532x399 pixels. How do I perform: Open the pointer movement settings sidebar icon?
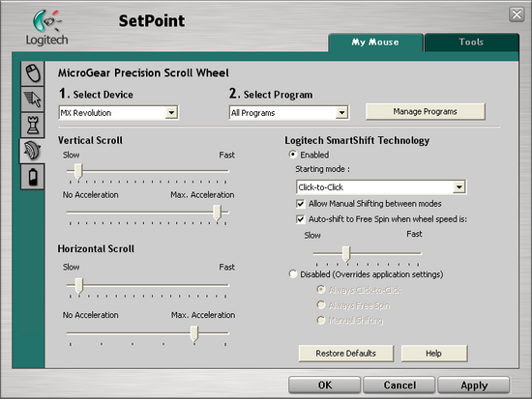pos(33,100)
